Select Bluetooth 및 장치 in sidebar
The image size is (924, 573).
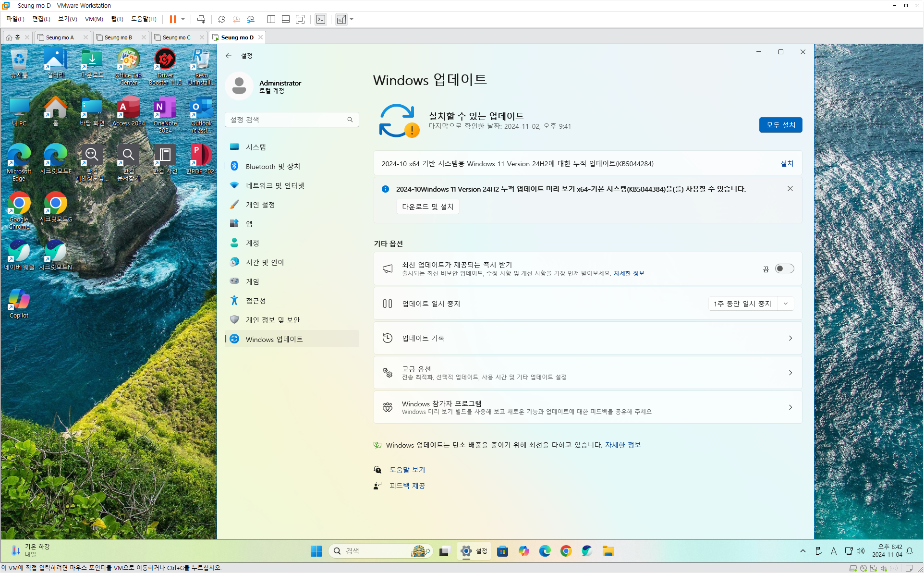(x=273, y=166)
